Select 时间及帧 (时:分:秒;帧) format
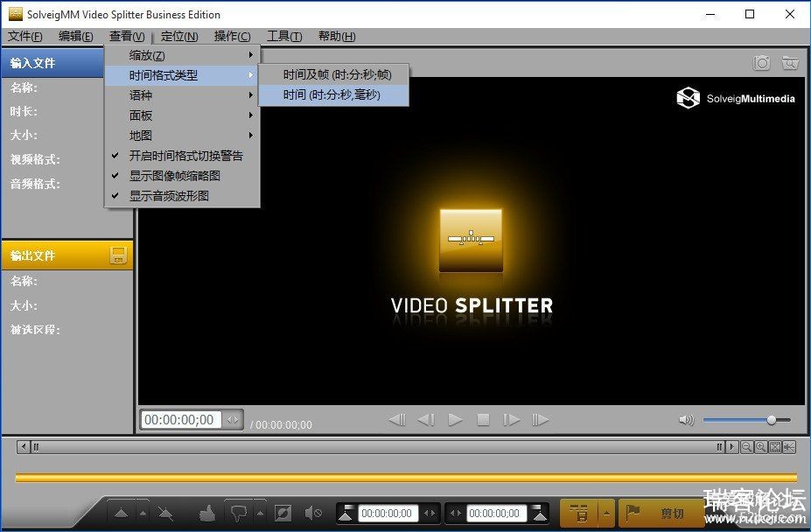The image size is (811, 532). (x=333, y=75)
